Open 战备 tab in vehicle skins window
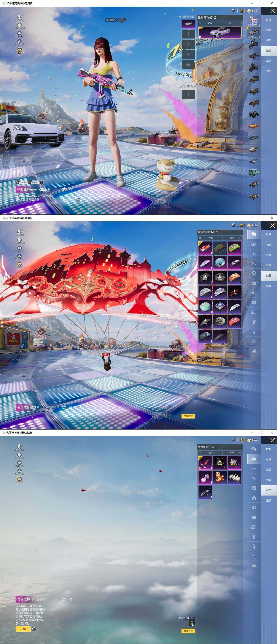The width and height of the screenshot is (277, 644). (x=269, y=61)
